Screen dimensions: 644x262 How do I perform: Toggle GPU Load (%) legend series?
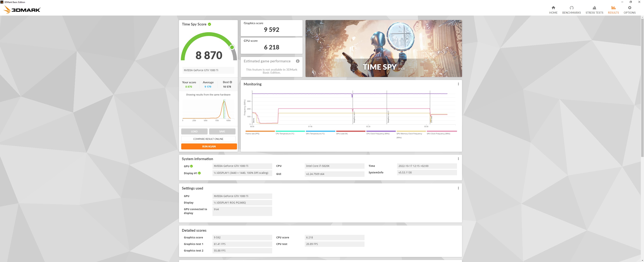point(350,133)
